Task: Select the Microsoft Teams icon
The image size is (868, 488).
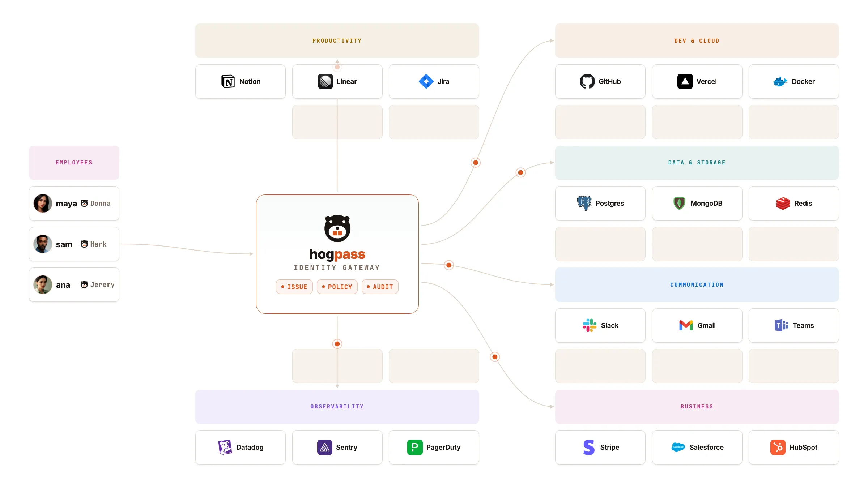Action: pyautogui.click(x=781, y=325)
